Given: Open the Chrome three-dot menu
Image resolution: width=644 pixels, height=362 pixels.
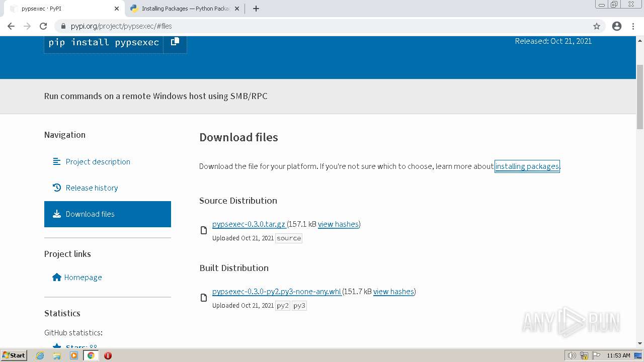Looking at the screenshot, I should pyautogui.click(x=633, y=26).
